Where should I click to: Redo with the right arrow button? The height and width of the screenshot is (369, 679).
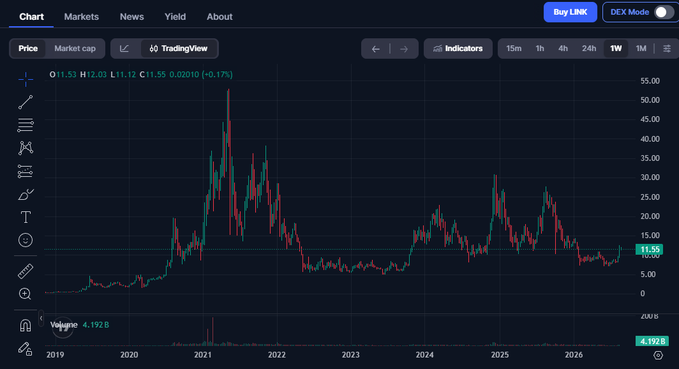[x=404, y=49]
